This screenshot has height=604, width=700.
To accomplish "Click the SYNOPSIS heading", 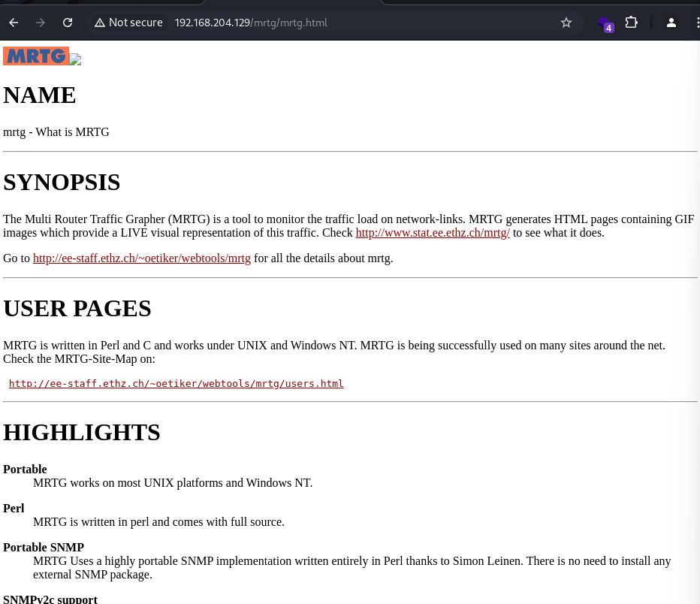I will click(62, 182).
